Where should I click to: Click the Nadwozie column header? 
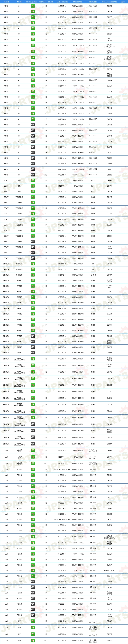[93, 2]
